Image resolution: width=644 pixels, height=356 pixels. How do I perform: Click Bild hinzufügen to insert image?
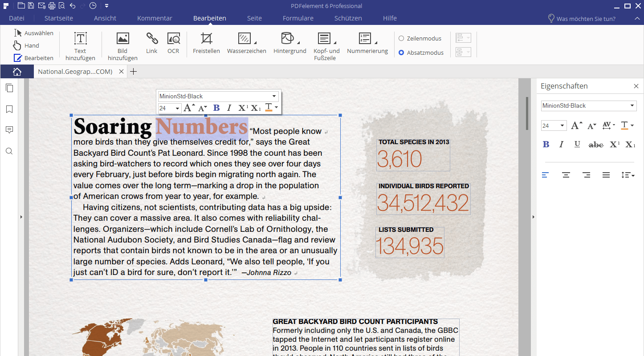click(x=122, y=46)
